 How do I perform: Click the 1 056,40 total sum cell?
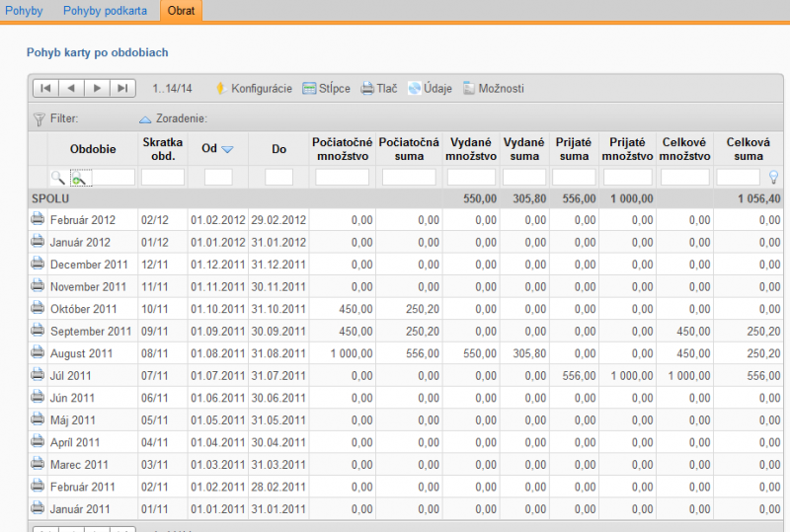[x=759, y=199]
